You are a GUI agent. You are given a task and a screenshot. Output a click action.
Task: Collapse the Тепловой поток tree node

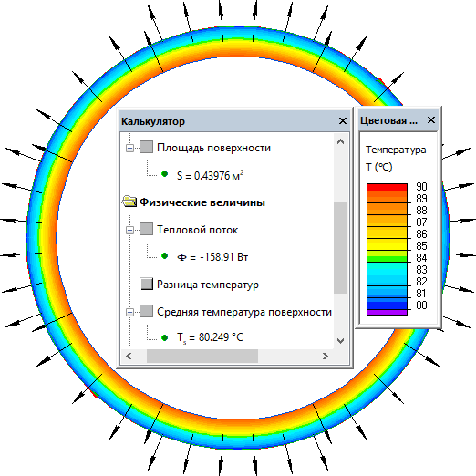(129, 230)
